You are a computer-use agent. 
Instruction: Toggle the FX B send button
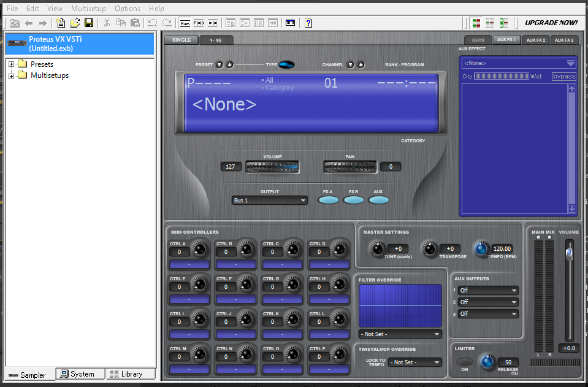coord(354,201)
